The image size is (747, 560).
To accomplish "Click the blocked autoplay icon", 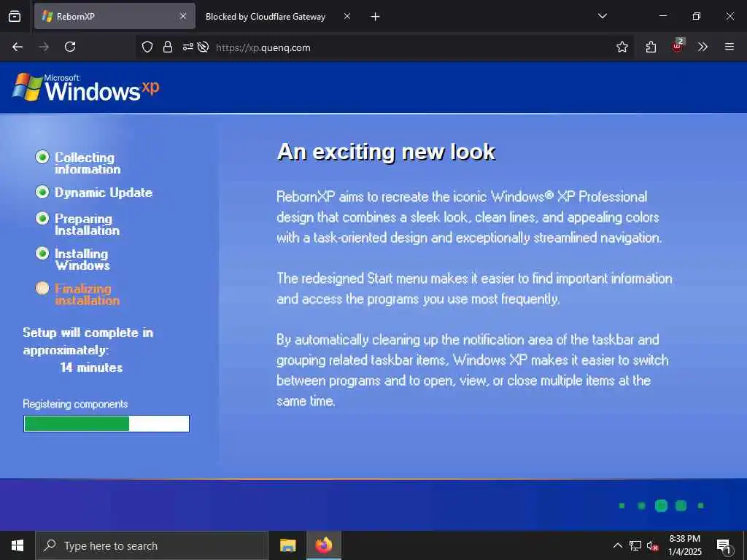I will (x=203, y=47).
